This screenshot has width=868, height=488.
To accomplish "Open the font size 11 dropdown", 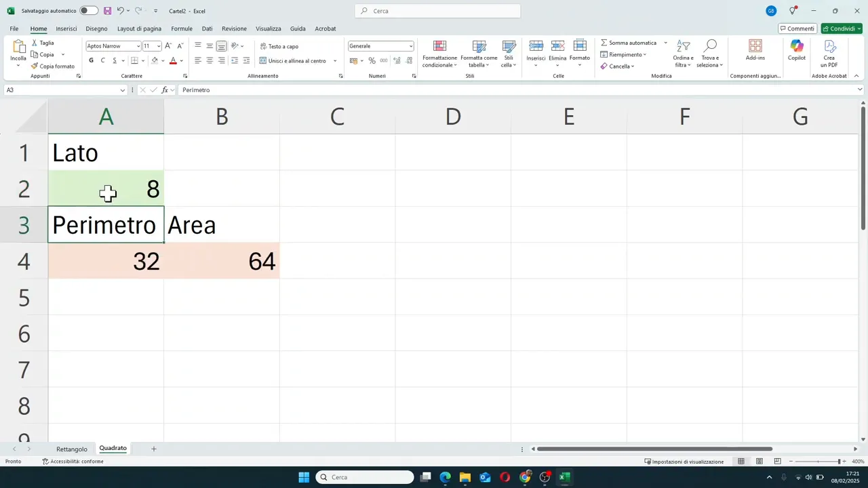I will (x=159, y=46).
